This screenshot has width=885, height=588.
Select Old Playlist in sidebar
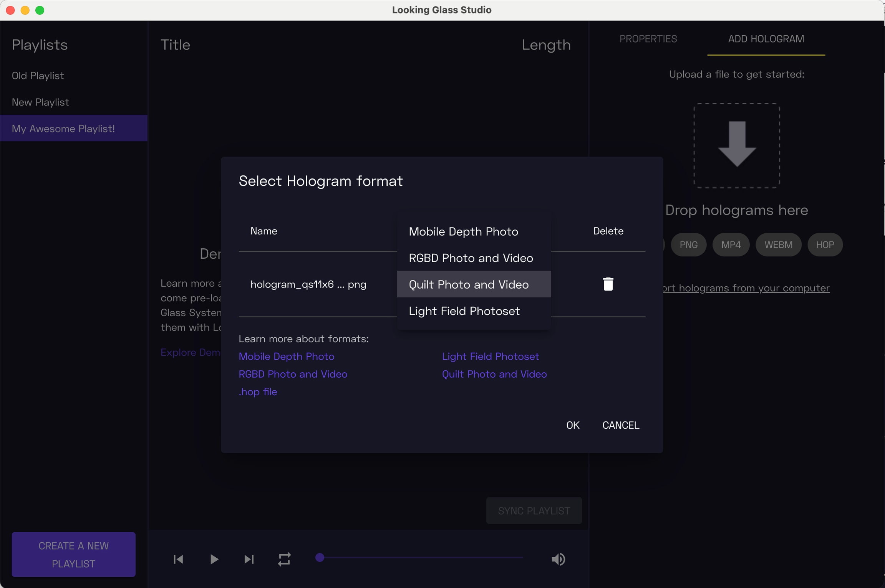pyautogui.click(x=38, y=76)
